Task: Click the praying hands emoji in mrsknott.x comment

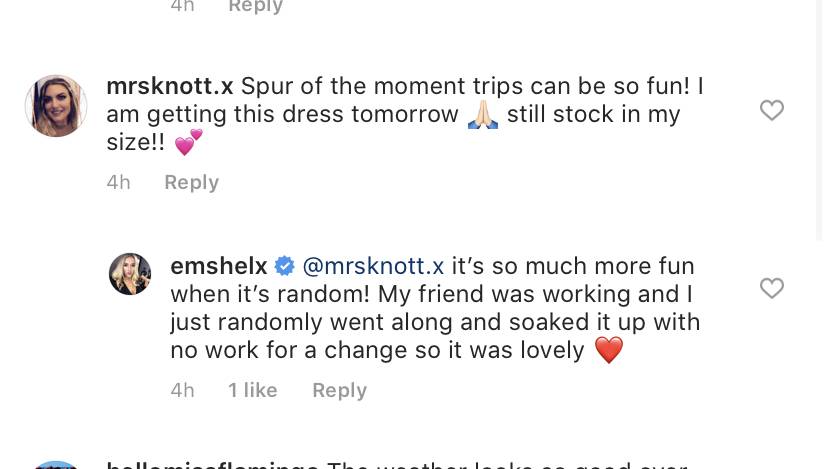Action: click(483, 115)
